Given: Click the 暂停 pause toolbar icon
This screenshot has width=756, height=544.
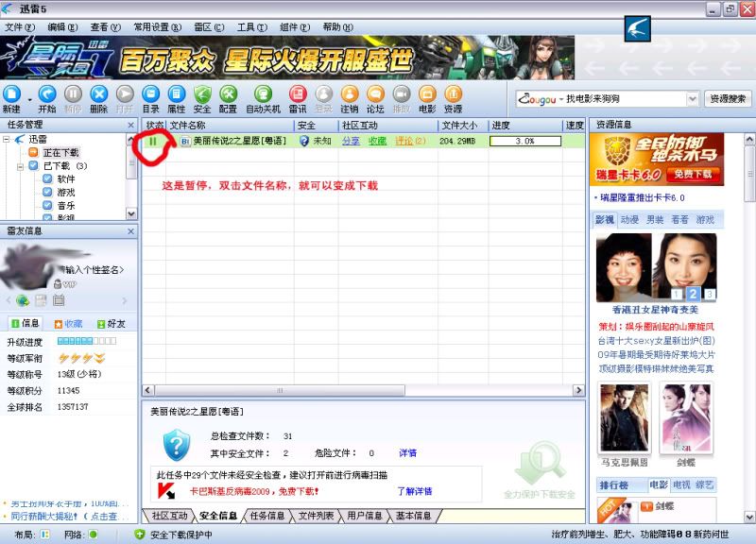Looking at the screenshot, I should [73, 94].
